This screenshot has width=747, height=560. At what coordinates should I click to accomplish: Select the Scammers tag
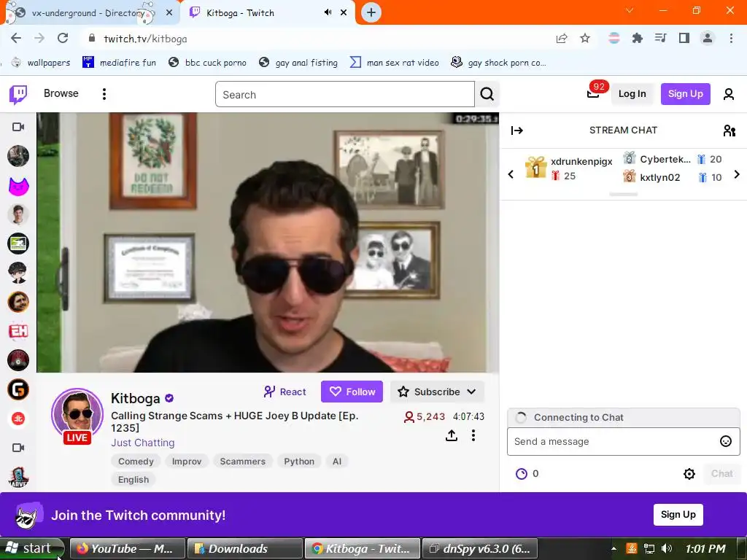[x=242, y=461]
